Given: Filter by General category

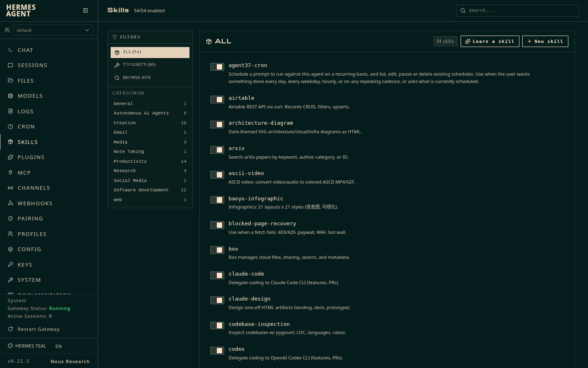Looking at the screenshot, I should coord(150,104).
